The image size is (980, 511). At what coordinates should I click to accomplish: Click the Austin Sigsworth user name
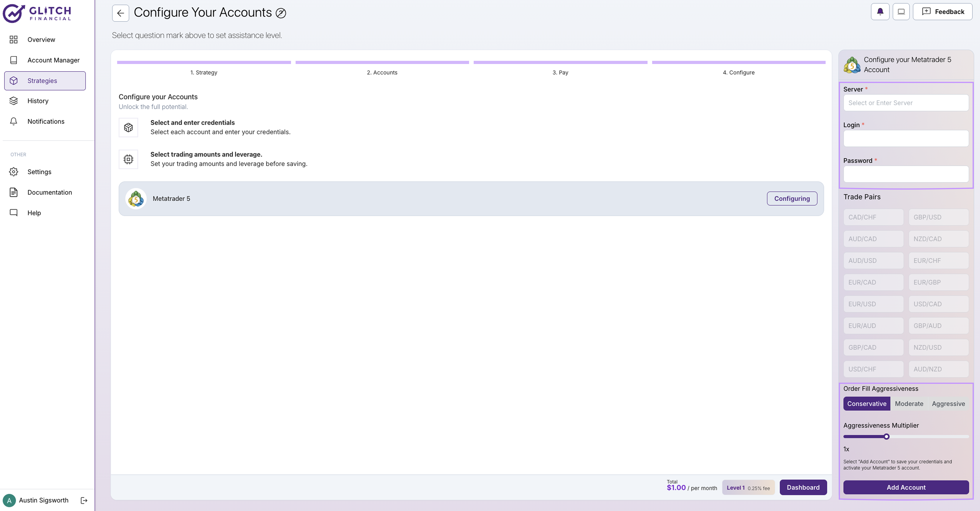(x=44, y=500)
